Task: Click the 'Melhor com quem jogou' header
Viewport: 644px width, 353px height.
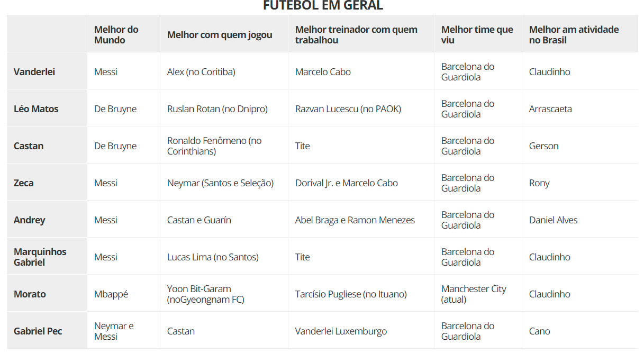Action: pos(220,35)
